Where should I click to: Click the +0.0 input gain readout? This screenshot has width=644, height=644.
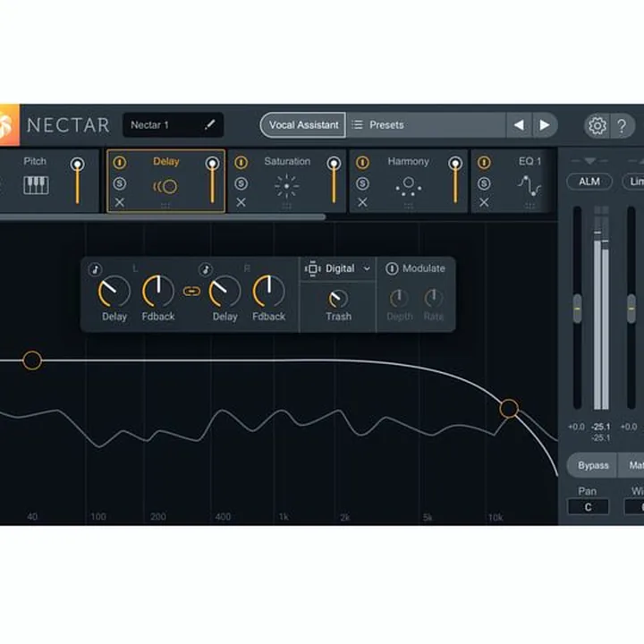pyautogui.click(x=576, y=427)
